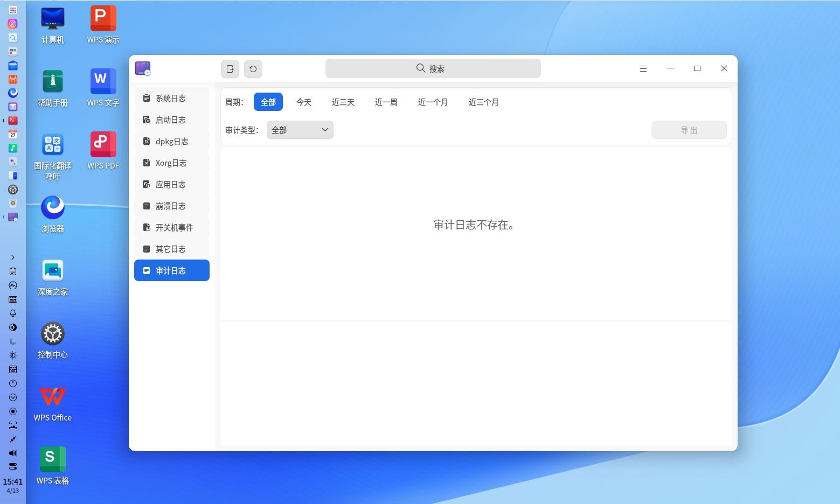Viewport: 840px width, 504px height.
Task: Open the 审计类型 dropdown
Action: (x=300, y=130)
